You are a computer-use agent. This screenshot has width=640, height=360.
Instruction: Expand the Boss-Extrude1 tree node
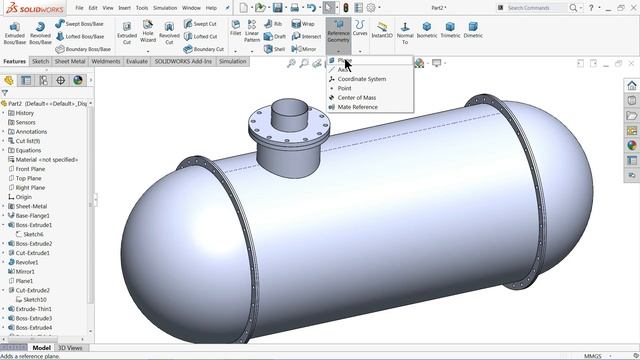pyautogui.click(x=4, y=225)
